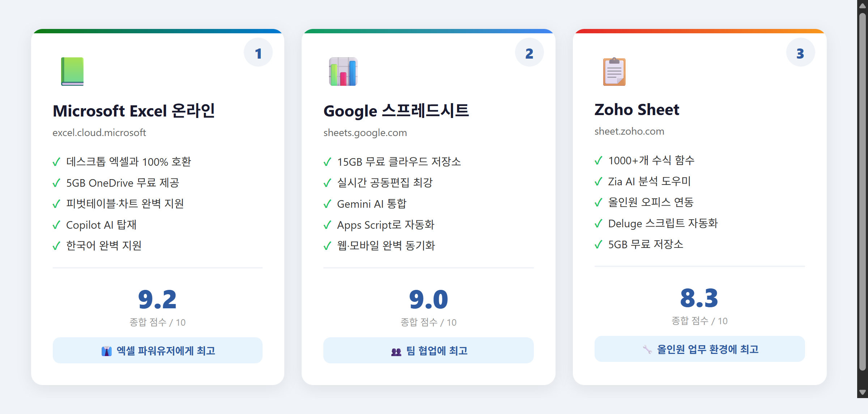Expand the Excel card score section

pos(157,305)
